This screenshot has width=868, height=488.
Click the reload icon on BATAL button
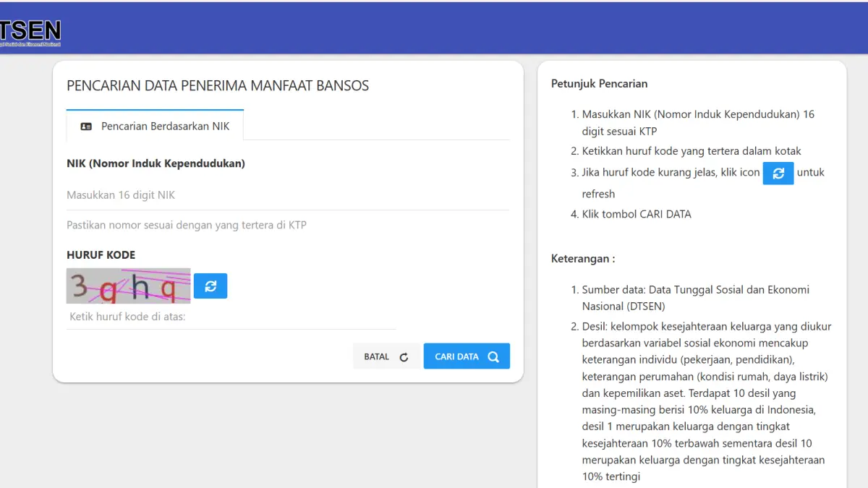[x=404, y=357]
